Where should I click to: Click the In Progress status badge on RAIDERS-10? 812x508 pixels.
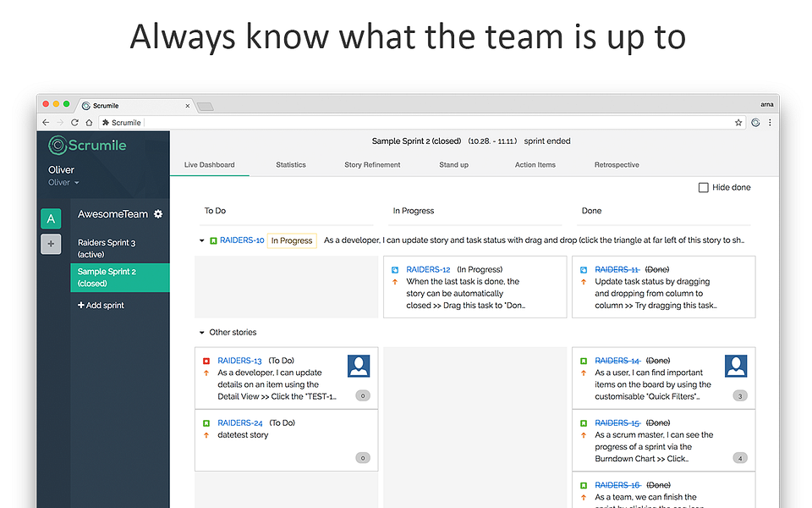tap(292, 240)
